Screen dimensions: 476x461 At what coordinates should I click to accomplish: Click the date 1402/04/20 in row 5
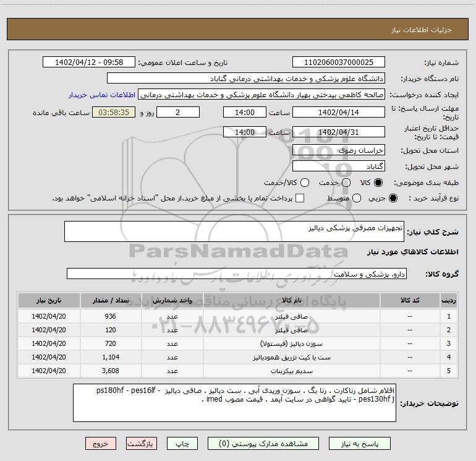49,371
